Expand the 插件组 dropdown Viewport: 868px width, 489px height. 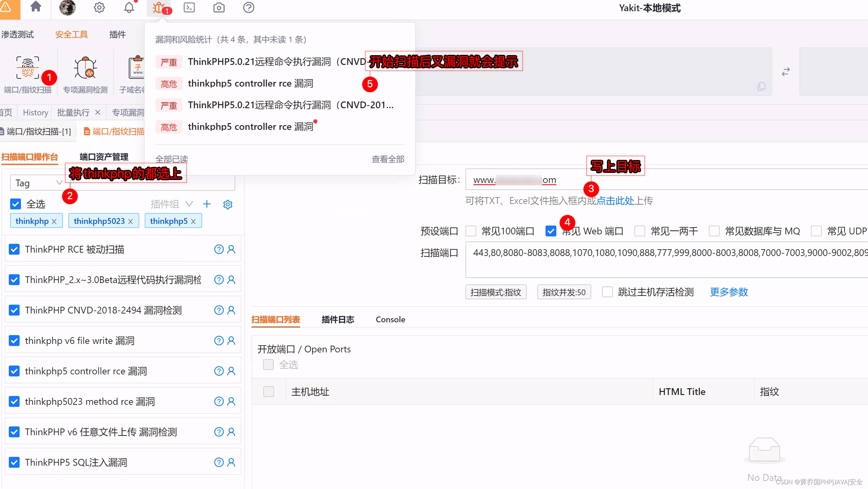pyautogui.click(x=172, y=204)
